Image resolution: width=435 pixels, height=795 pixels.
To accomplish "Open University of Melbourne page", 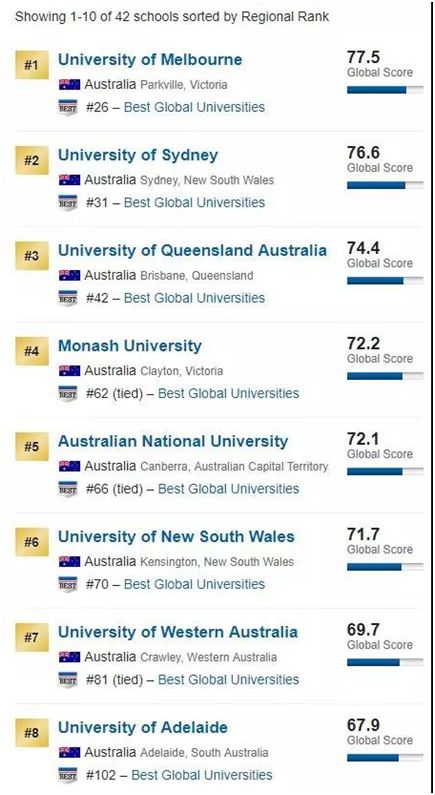I will pyautogui.click(x=150, y=59).
